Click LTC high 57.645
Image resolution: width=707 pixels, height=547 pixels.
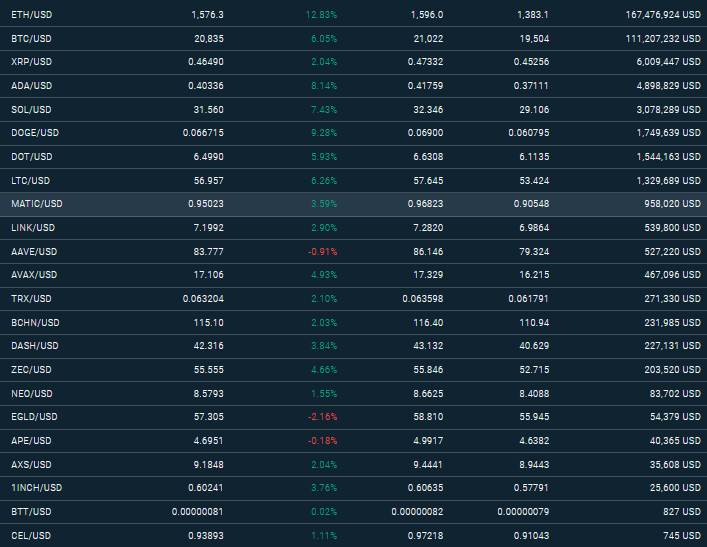(428, 180)
